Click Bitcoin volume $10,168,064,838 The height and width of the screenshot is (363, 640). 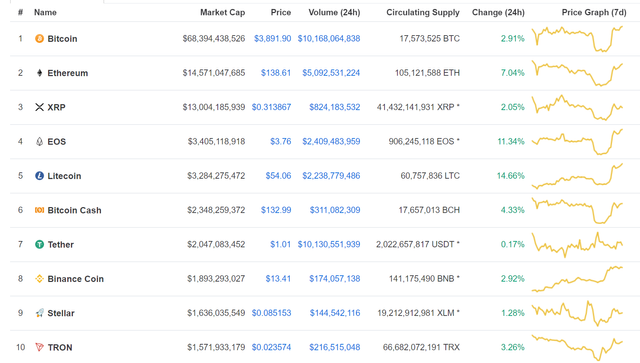tap(329, 39)
